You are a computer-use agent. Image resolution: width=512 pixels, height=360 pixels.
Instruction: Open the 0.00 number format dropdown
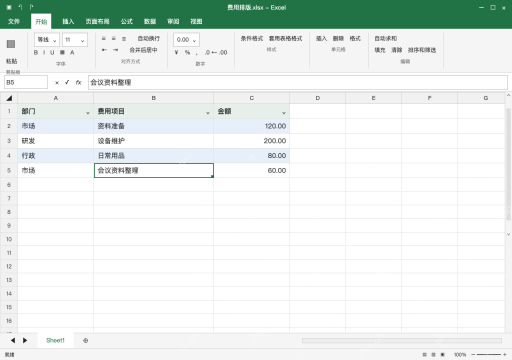186,40
